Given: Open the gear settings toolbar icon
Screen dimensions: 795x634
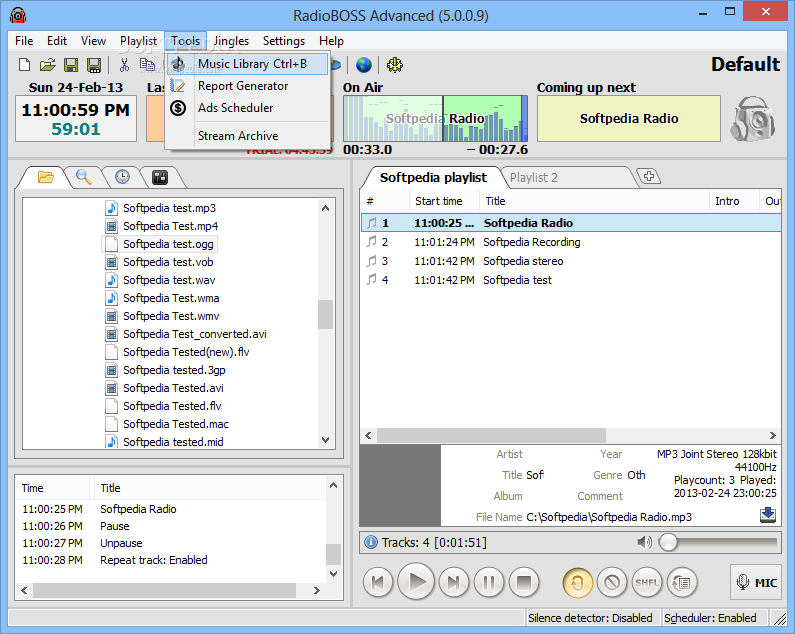Looking at the screenshot, I should 394,65.
